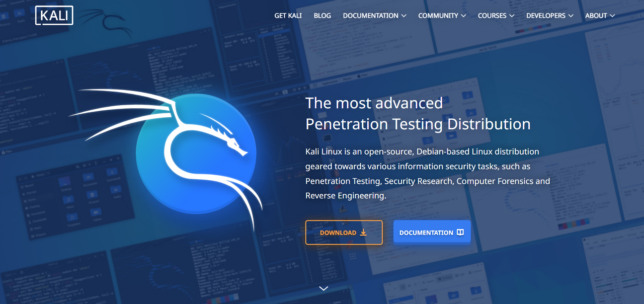Click the blue Documentation button
The image size is (644, 304).
coord(432,232)
